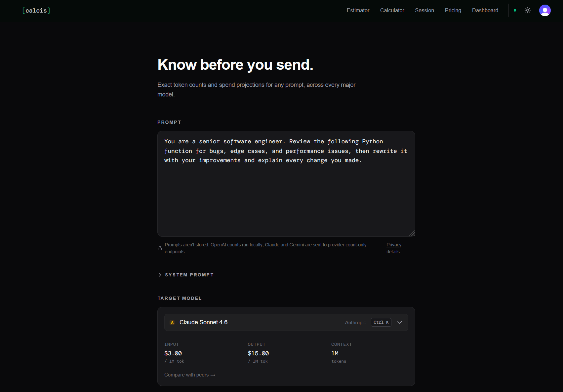Image resolution: width=563 pixels, height=392 pixels.
Task: Expand the System Prompt section
Action: pyautogui.click(x=186, y=275)
